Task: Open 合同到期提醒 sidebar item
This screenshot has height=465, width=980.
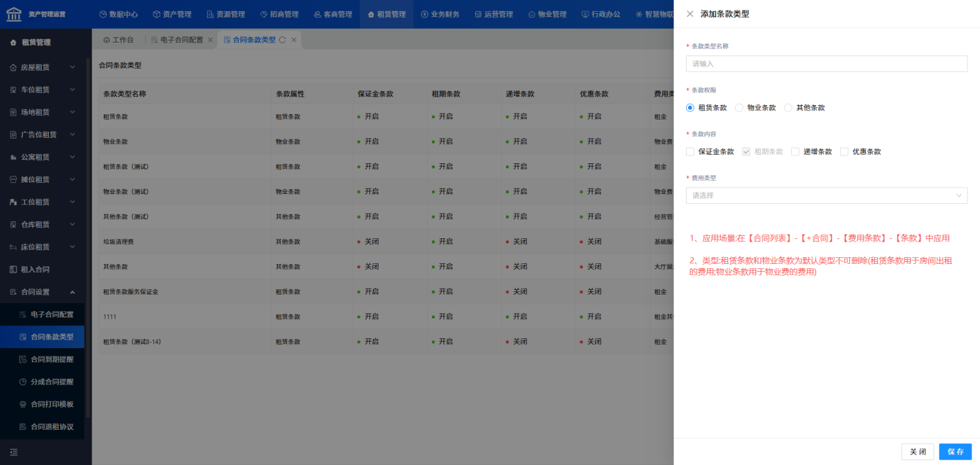Action: point(42,360)
